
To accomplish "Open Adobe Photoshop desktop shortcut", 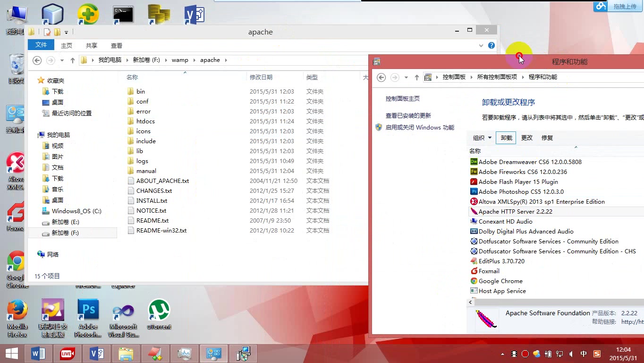I will [x=88, y=318].
